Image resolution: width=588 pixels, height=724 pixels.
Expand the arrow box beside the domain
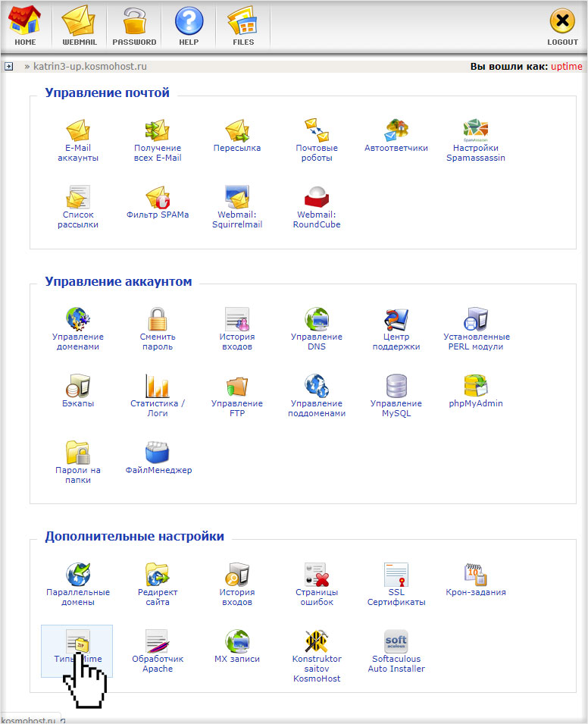click(x=8, y=67)
